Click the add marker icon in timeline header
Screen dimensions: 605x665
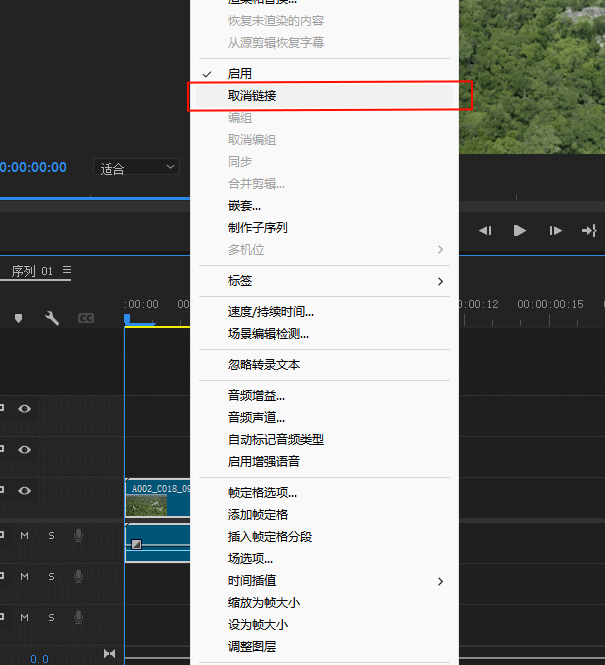pos(18,318)
